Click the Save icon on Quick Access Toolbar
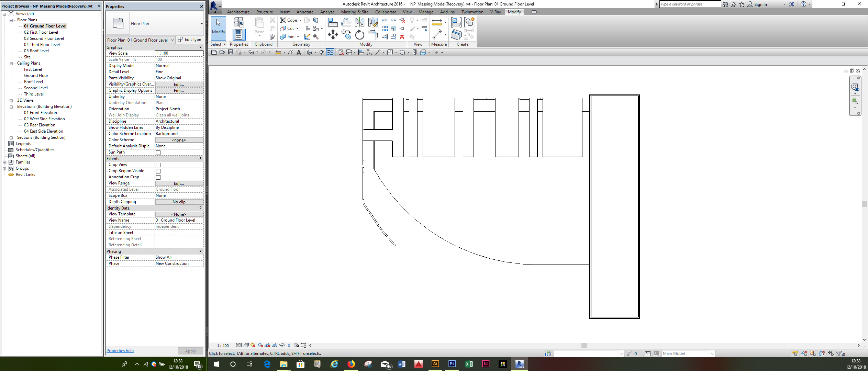This screenshot has height=371, width=868. coord(231,52)
